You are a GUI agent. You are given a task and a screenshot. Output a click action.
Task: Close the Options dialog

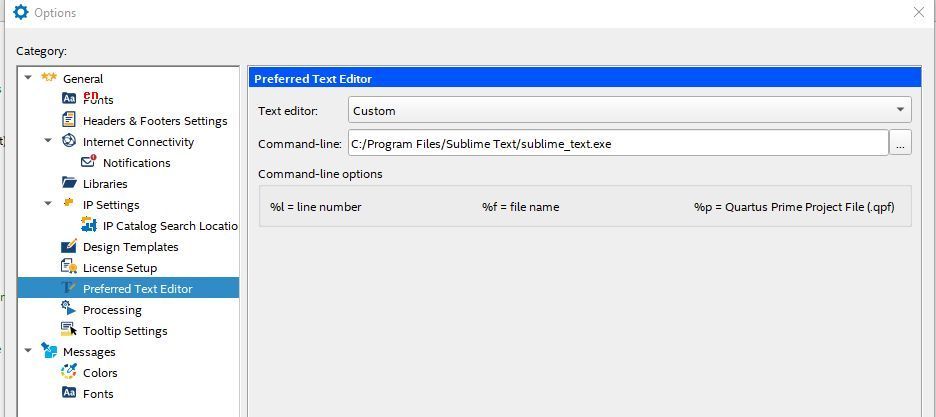[x=919, y=12]
